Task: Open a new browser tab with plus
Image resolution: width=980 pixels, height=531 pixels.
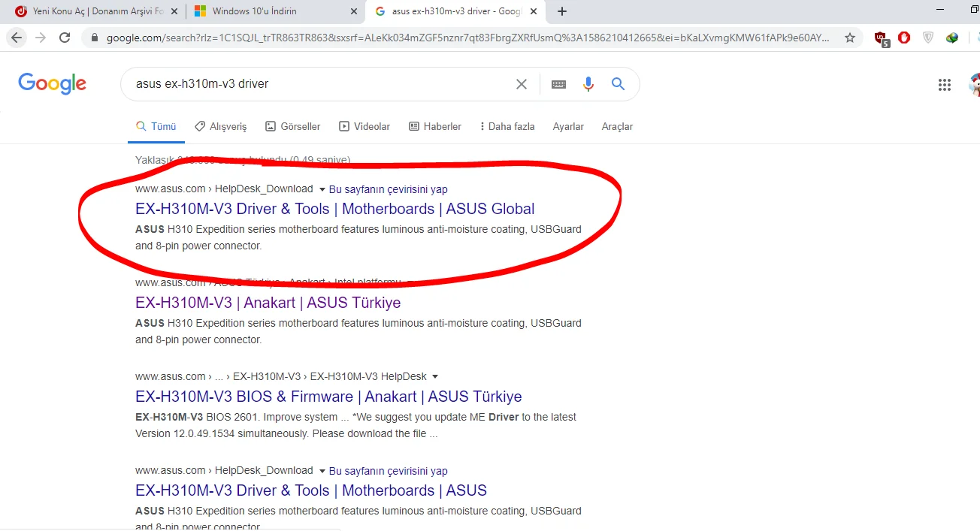Action: 562,11
